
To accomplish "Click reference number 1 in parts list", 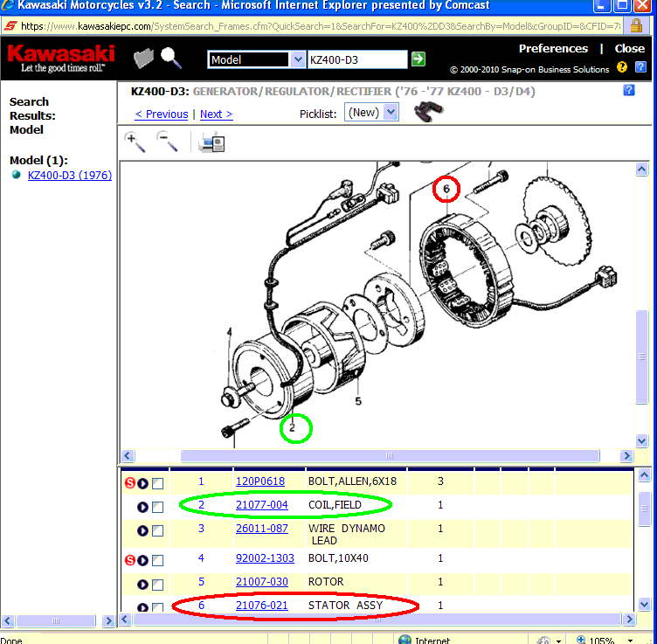I will coord(201,481).
